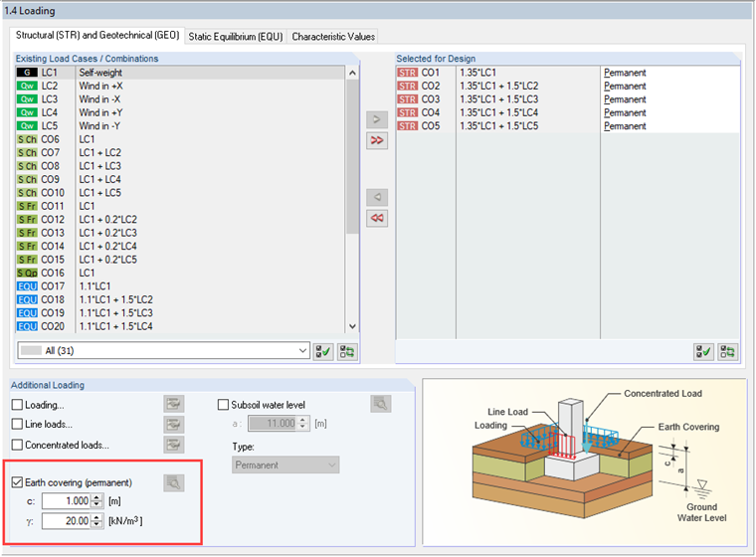Add selected load case with single arrow
Image resolution: width=756 pixels, height=557 pixels.
click(377, 119)
